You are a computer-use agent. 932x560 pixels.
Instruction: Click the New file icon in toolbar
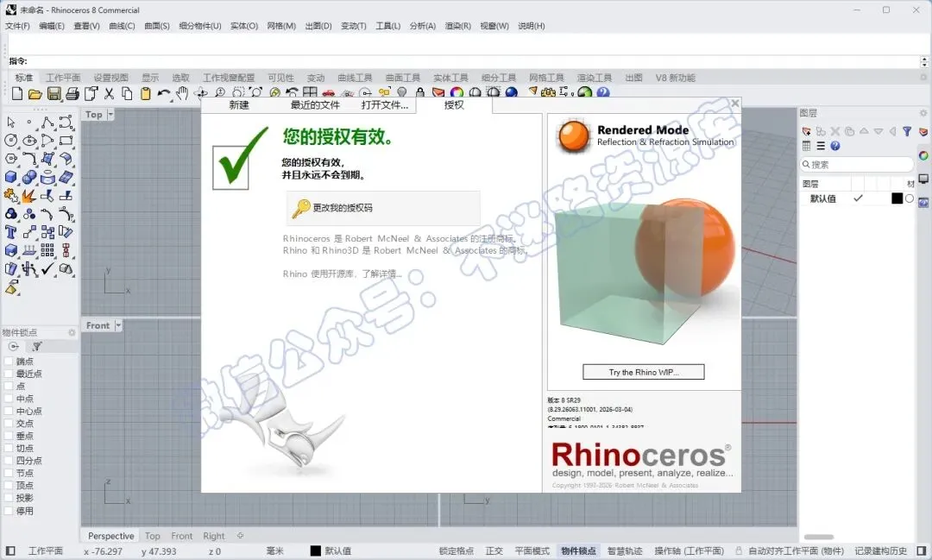coord(17,93)
